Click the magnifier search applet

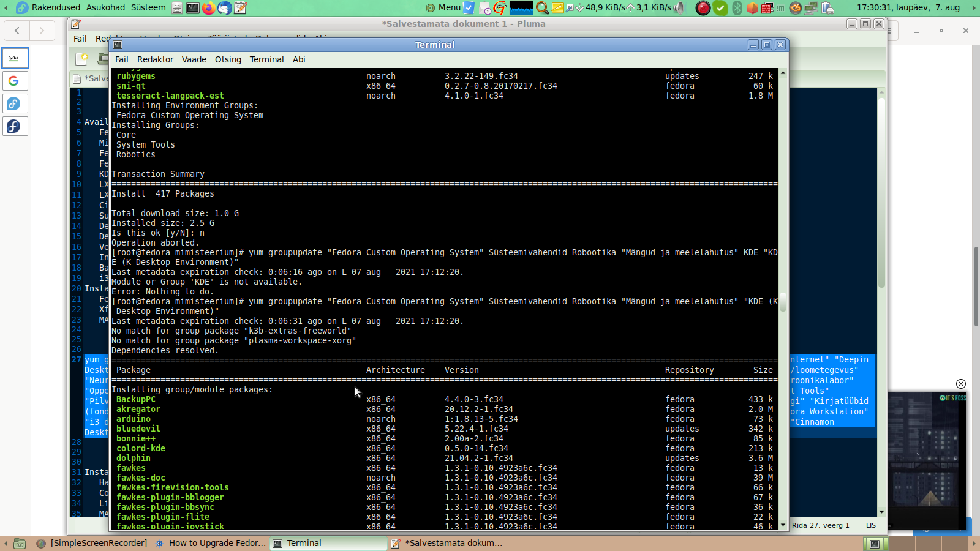(542, 8)
